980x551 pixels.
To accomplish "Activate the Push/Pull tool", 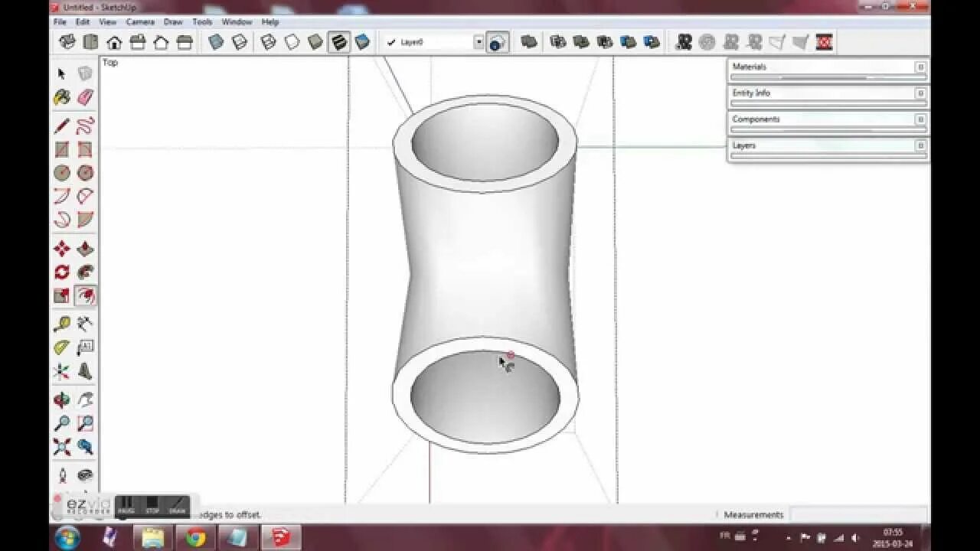I will click(85, 249).
